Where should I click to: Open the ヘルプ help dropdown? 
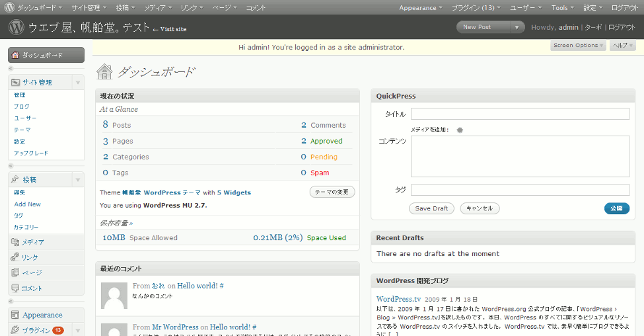tap(622, 46)
